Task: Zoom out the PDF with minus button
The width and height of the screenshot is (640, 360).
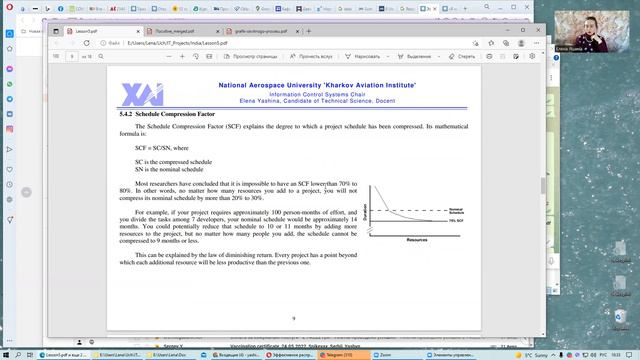Action: (x=169, y=56)
